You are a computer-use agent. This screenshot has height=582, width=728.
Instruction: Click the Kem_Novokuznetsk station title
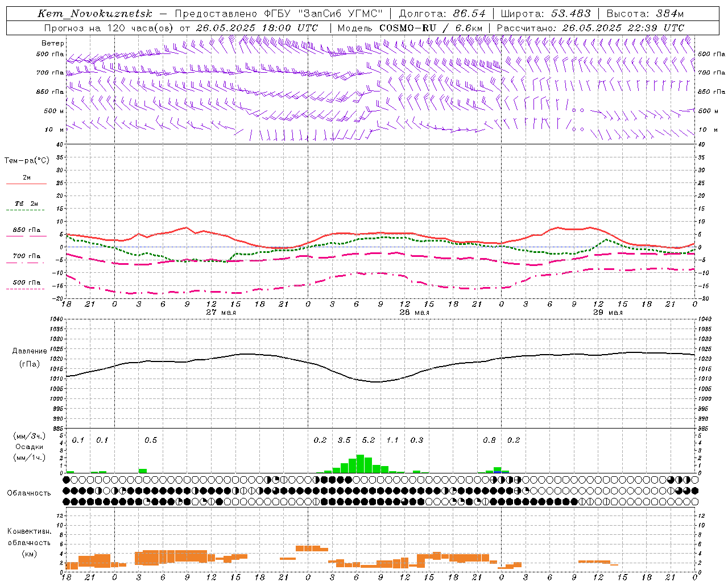click(95, 14)
